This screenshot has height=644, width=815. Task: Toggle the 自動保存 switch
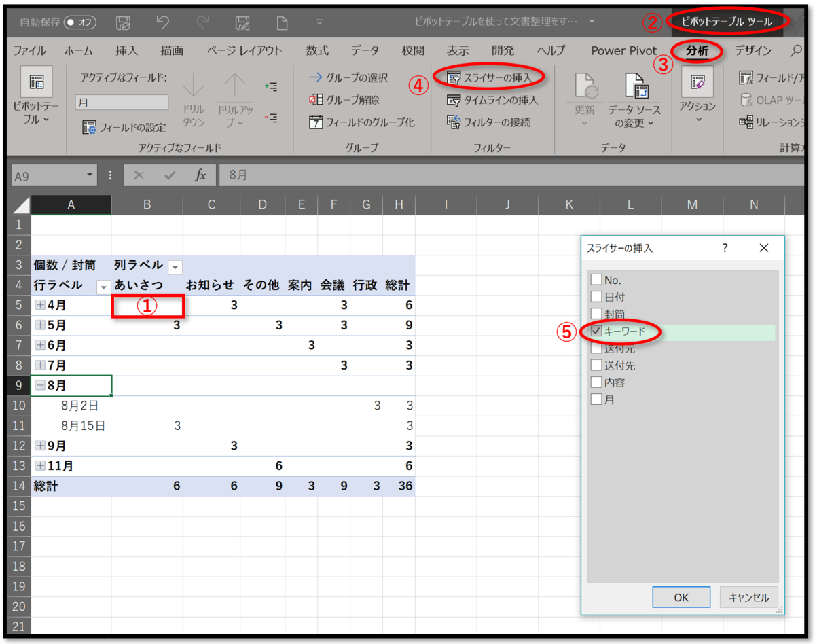click(80, 22)
